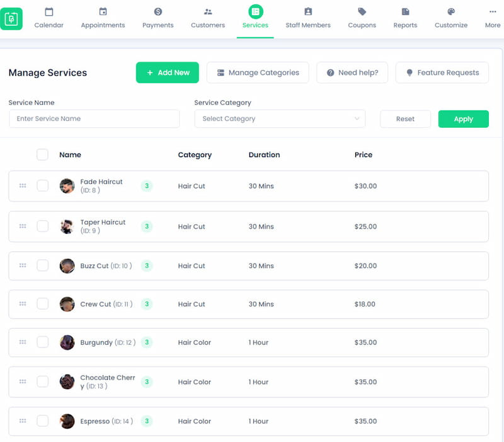Click staff count badge for Chocolate Cherry
The image size is (504, 442).
[x=147, y=382]
